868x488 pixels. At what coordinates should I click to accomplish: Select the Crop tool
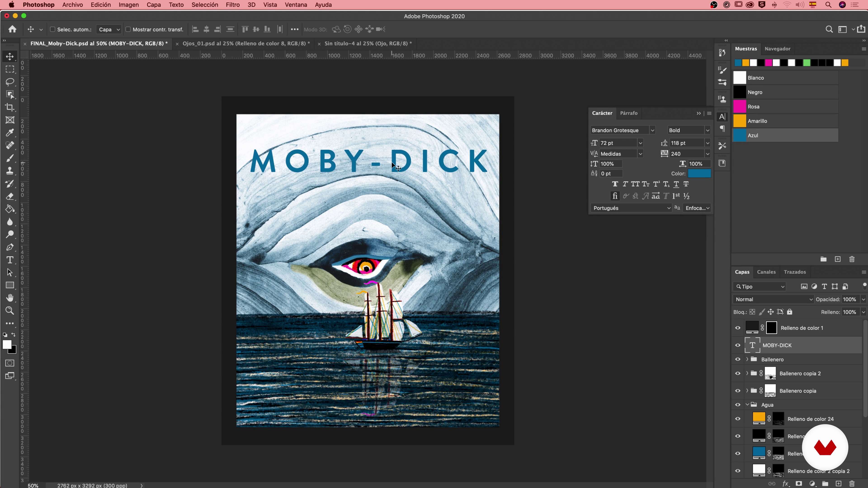point(10,108)
